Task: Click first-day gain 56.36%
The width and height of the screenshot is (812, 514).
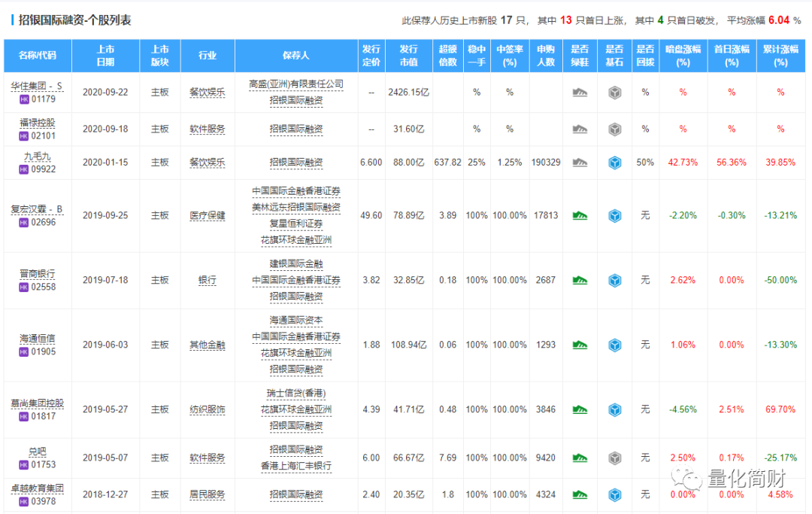Action: pos(732,163)
